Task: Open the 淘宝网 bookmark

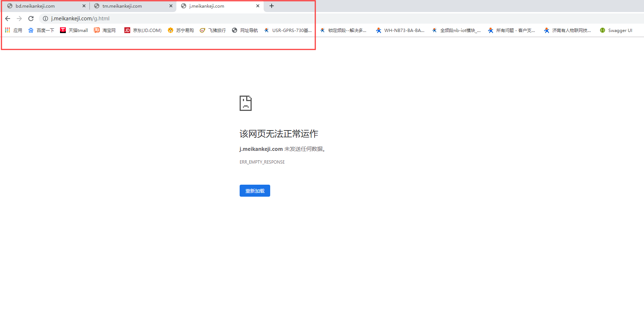Action: tap(105, 31)
